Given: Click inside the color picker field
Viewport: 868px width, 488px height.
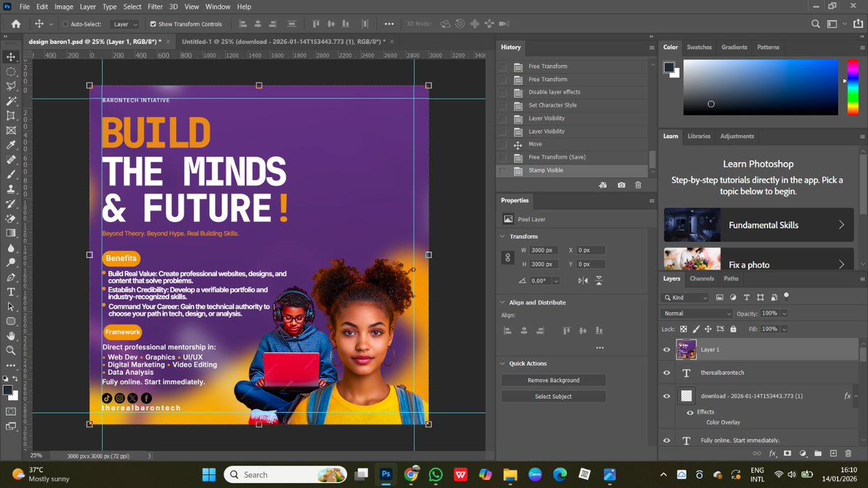Looking at the screenshot, I should (x=760, y=87).
